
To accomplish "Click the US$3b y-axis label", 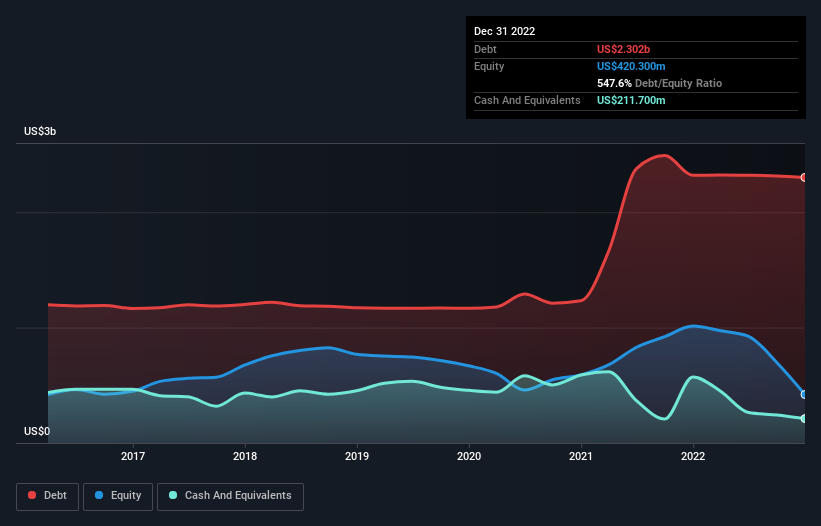I will tap(40, 131).
